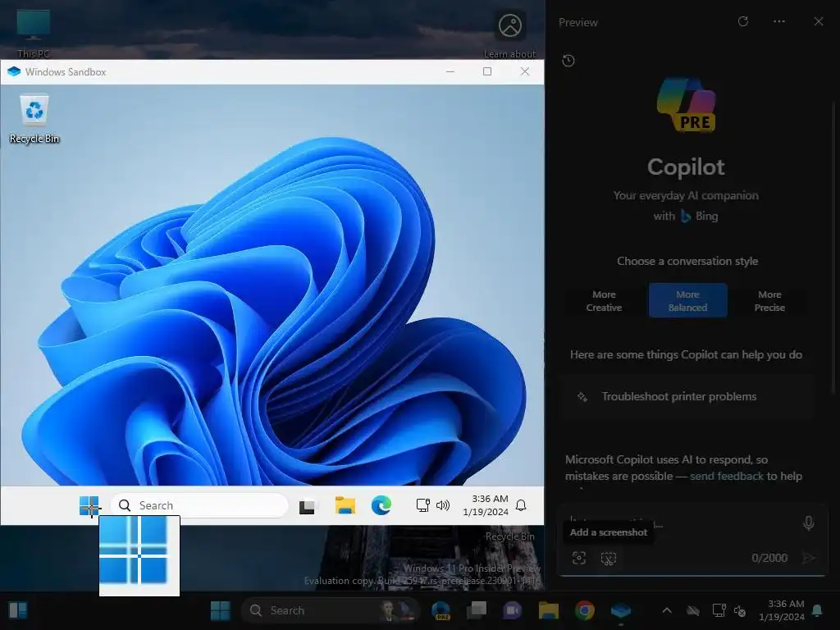Open This PC desktop icon on host
The image size is (840, 630).
(x=33, y=32)
